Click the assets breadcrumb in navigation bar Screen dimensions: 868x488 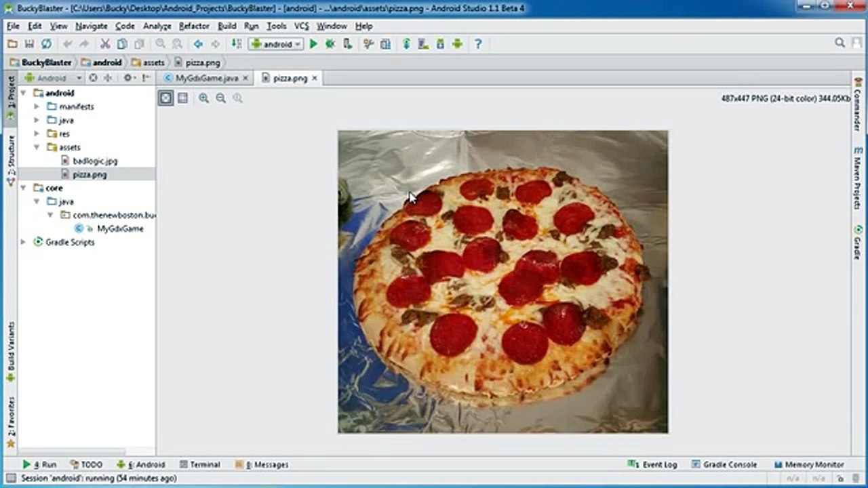point(148,62)
